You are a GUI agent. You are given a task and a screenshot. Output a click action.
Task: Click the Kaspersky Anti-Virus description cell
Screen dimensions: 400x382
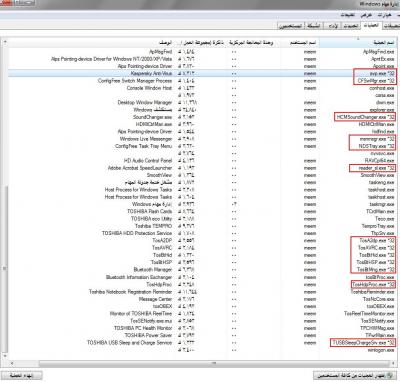coord(151,73)
